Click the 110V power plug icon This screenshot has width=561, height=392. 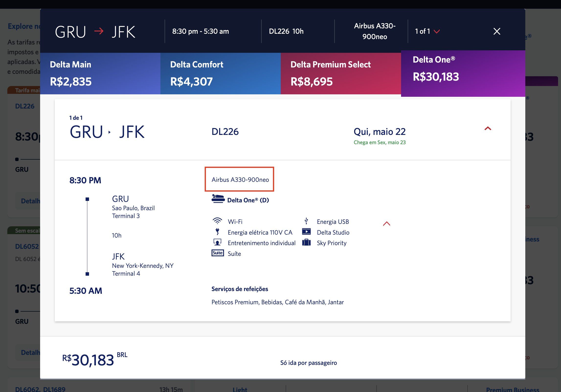click(217, 232)
